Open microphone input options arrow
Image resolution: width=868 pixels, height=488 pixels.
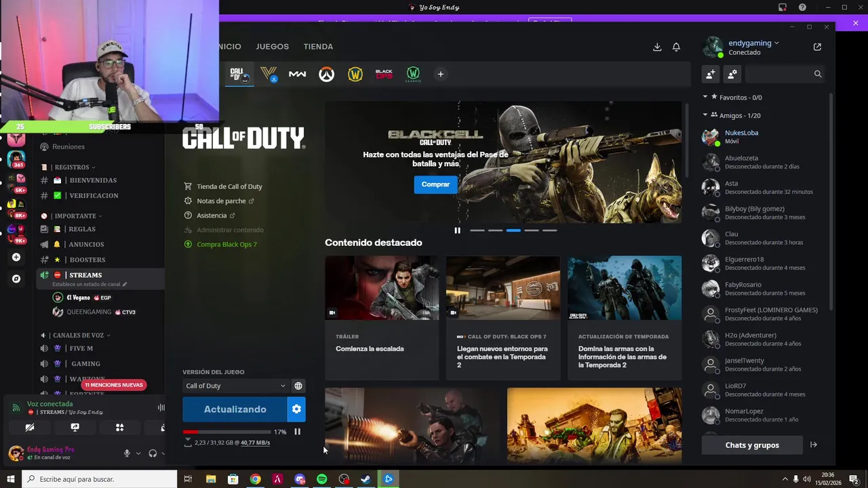pyautogui.click(x=138, y=453)
